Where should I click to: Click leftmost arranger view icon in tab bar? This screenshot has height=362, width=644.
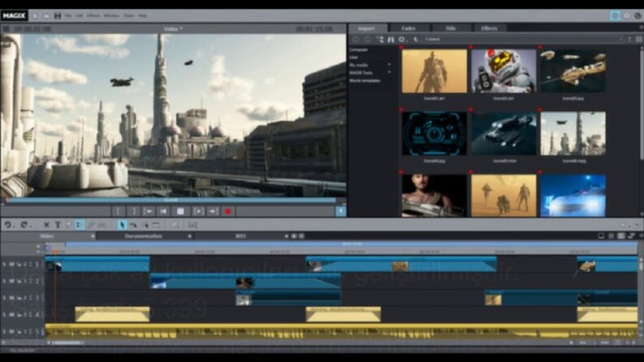601,236
